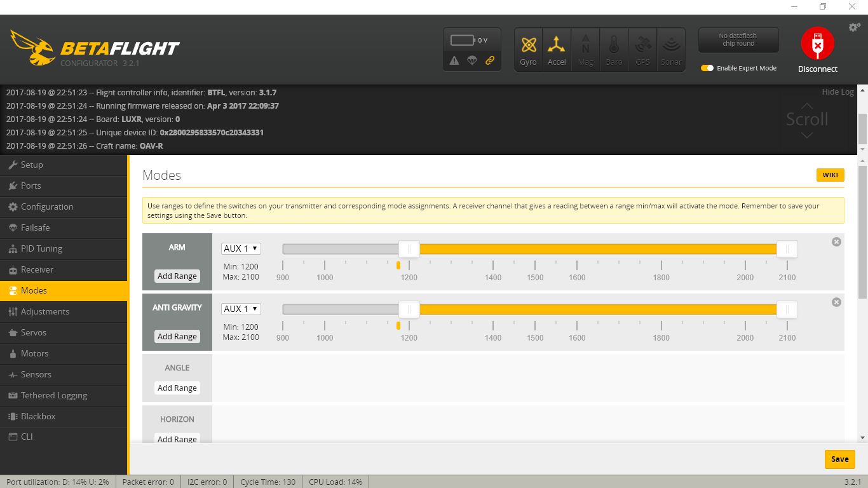Open the Configuration tab
Image resolution: width=868 pixels, height=488 pixels.
(64, 207)
